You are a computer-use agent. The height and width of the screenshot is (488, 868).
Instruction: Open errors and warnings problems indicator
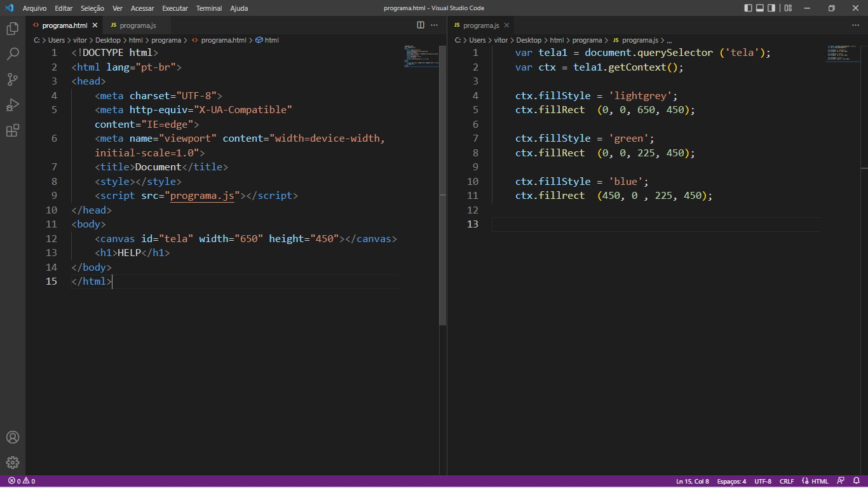pos(22,481)
